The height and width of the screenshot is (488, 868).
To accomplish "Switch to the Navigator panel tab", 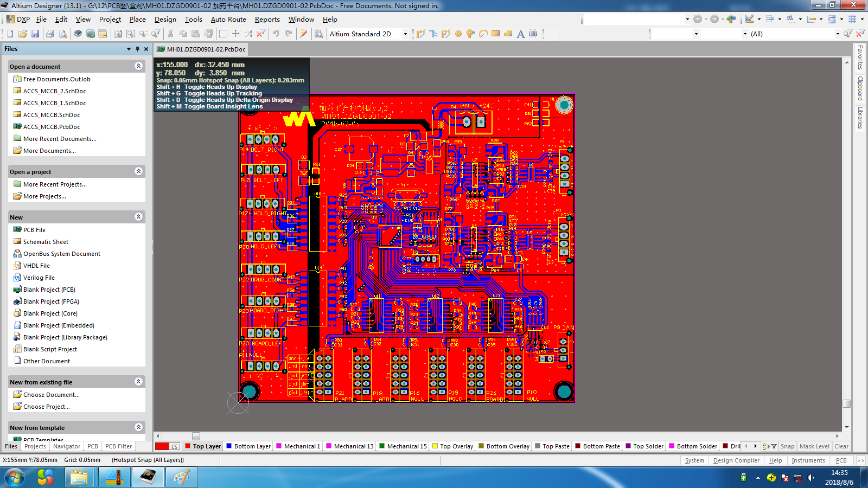I will (x=67, y=446).
